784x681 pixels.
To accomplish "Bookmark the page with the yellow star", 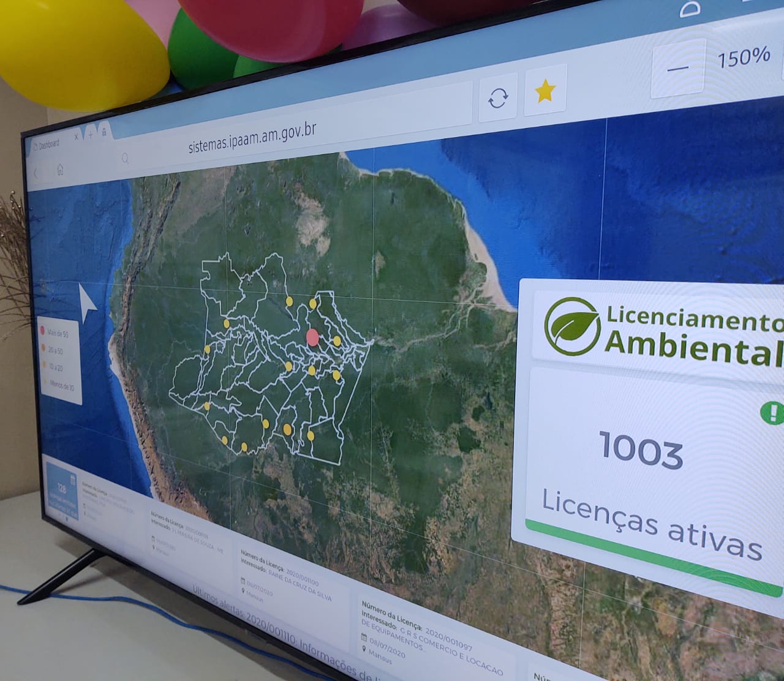I will (545, 92).
